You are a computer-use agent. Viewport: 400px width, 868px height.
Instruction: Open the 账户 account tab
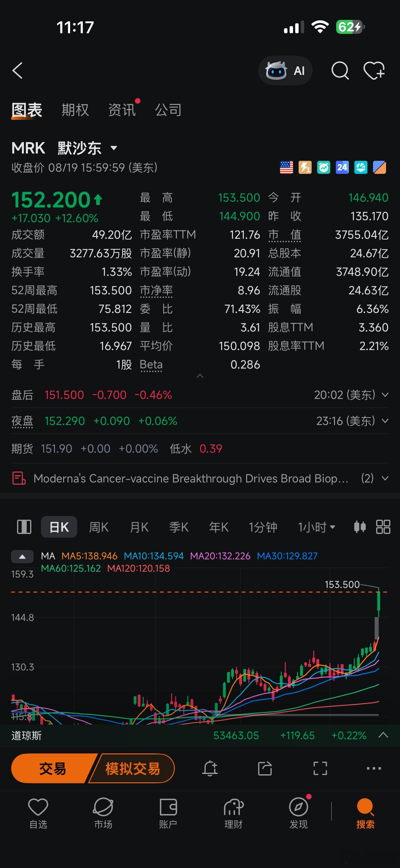point(168,813)
